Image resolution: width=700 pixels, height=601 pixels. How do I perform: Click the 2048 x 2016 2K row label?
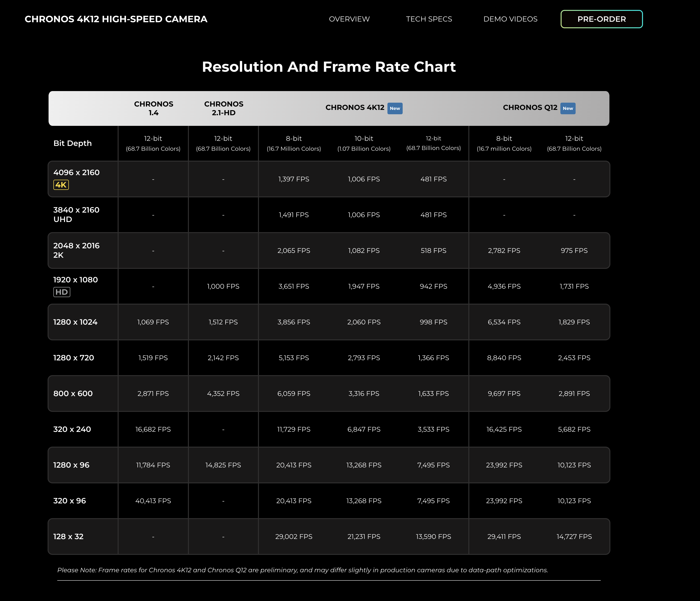76,250
